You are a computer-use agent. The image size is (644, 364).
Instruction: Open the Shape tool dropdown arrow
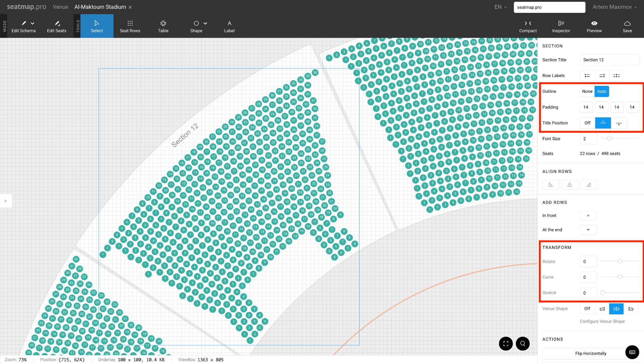[x=205, y=23]
